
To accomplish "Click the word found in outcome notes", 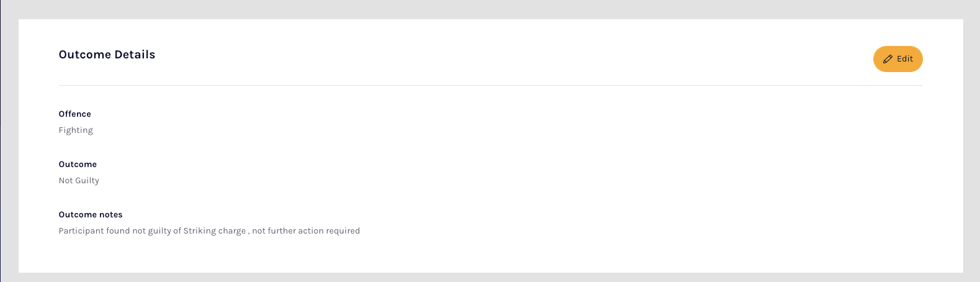I will click(x=118, y=231).
